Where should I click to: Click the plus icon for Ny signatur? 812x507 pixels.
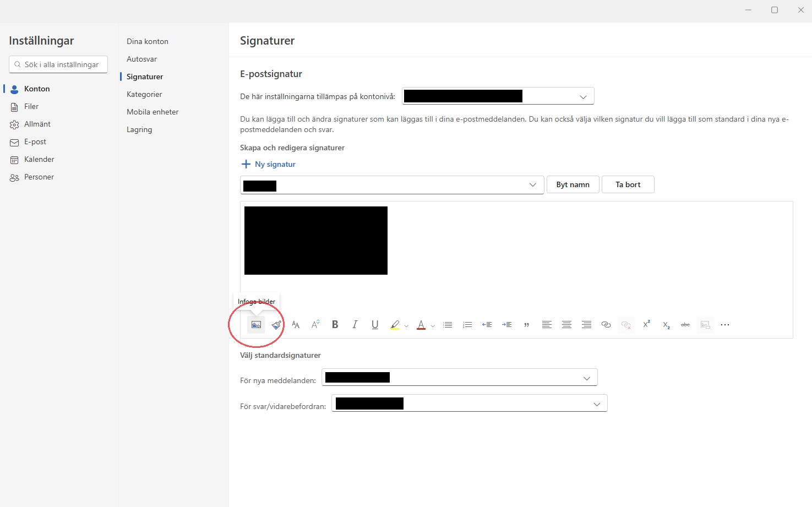tap(246, 164)
